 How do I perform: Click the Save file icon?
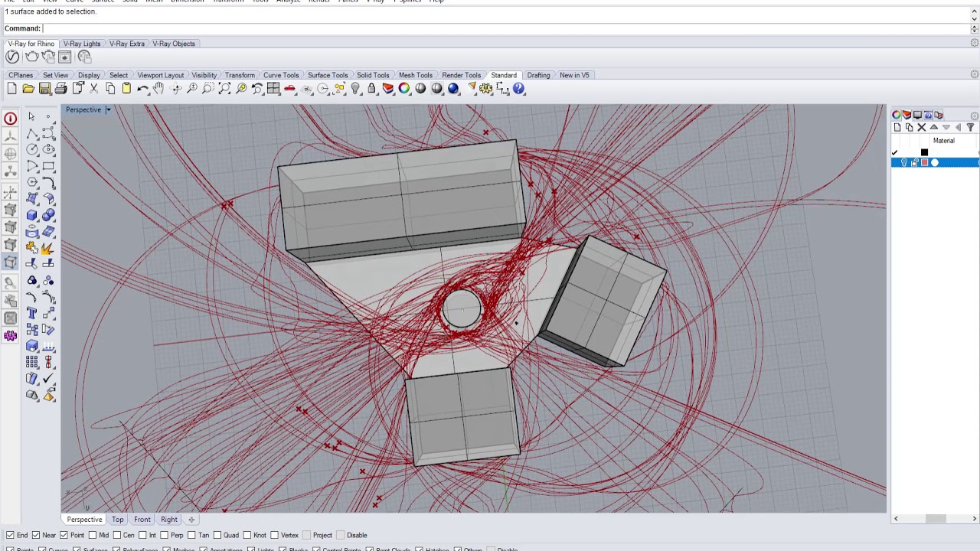pos(44,90)
